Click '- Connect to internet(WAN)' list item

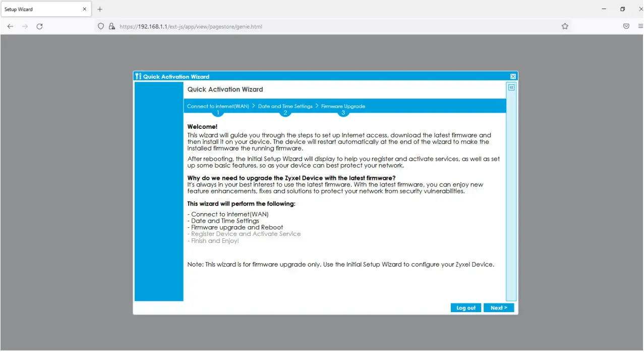(x=228, y=214)
